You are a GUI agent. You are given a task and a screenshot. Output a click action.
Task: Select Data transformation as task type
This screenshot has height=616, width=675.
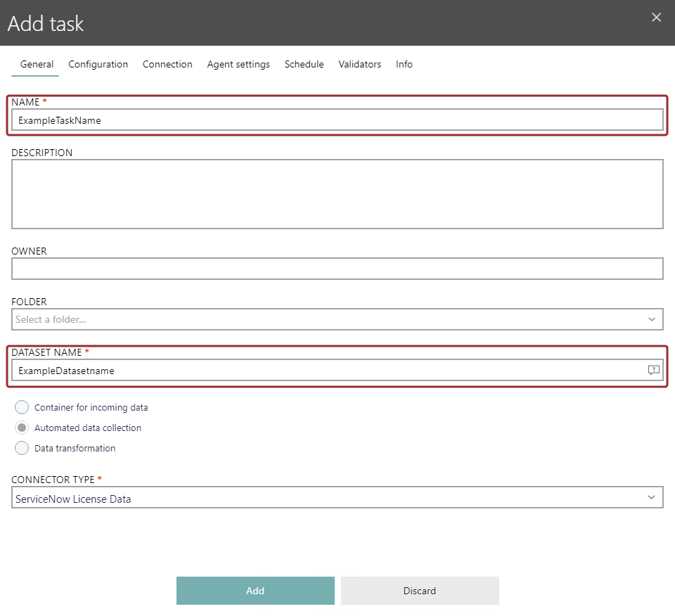click(x=21, y=448)
